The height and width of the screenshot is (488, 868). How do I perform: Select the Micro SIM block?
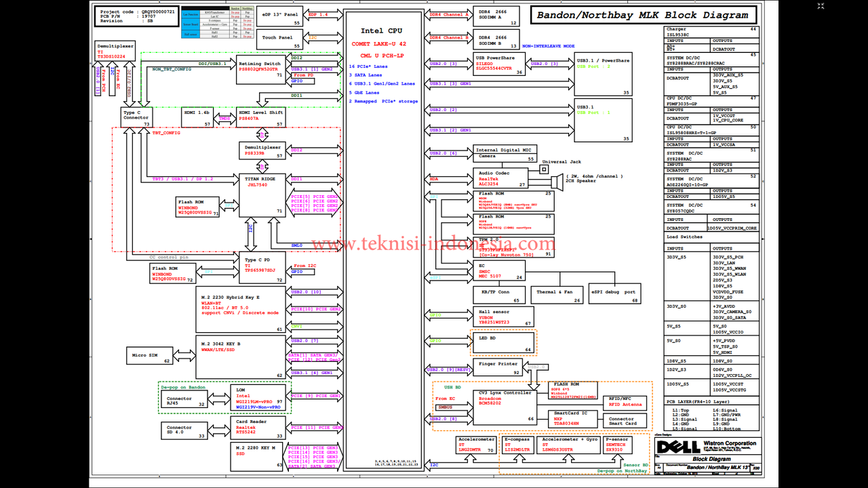(x=150, y=355)
